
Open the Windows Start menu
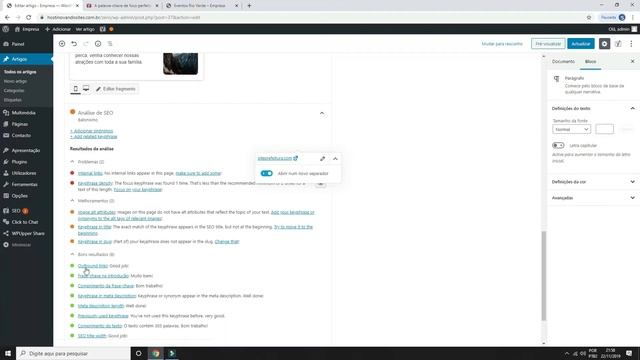[x=8, y=353]
